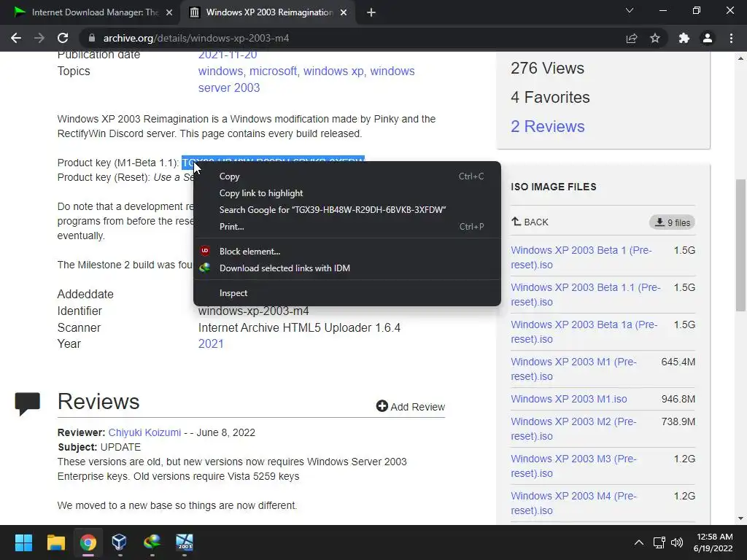The image size is (747, 560).
Task: Click the network icon in the system tray
Action: pos(659,542)
